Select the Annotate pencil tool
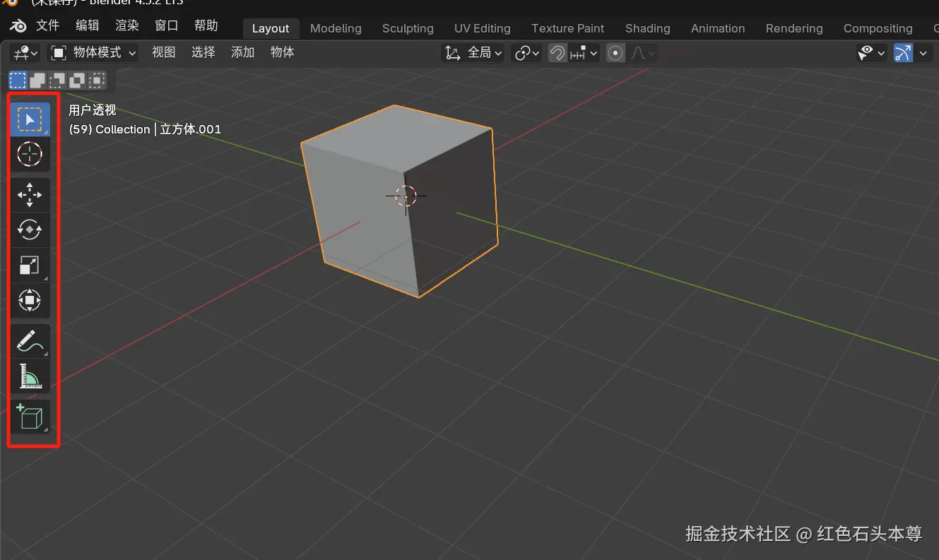The height and width of the screenshot is (560, 939). pos(30,341)
